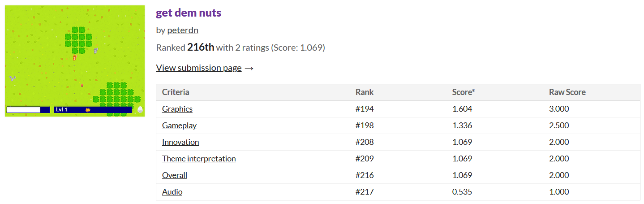Click the gray squirrel at left edge
644x204 pixels.
[13, 78]
